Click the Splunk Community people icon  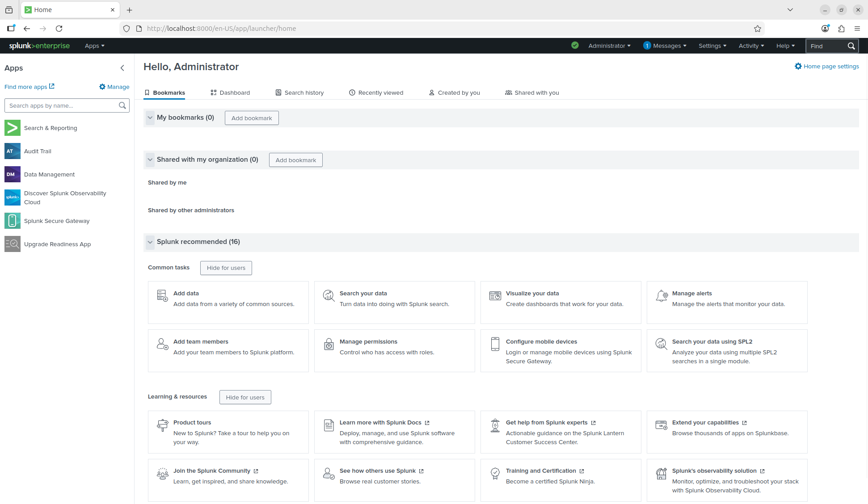162,473
